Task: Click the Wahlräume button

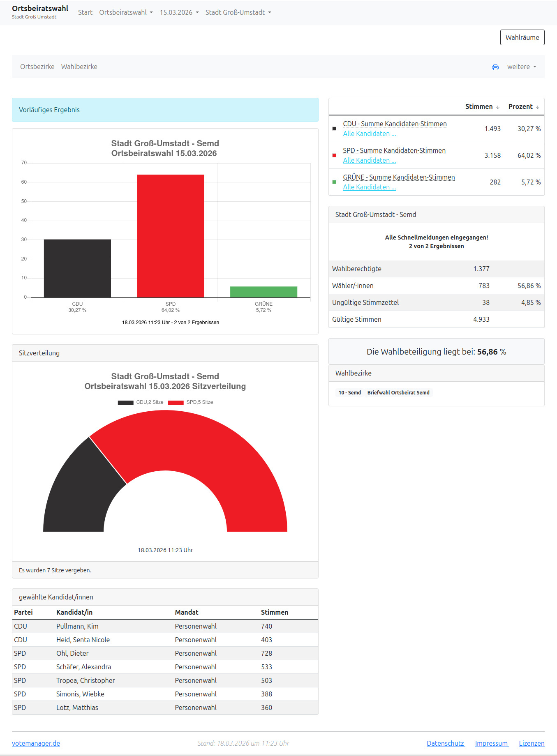Action: pos(522,37)
